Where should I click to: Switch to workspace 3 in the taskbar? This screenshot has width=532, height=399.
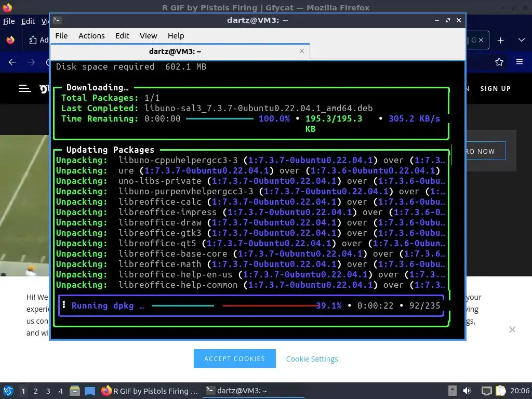coord(48,391)
